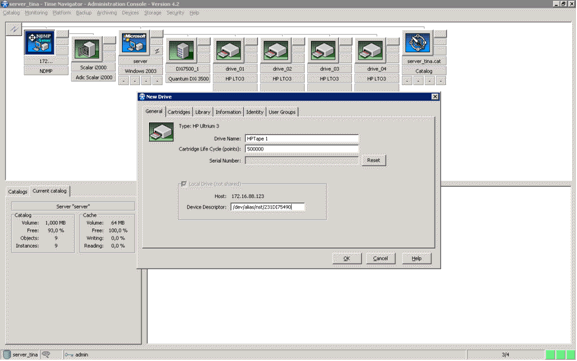
Task: Click the "HP LTO3" label under drive_01
Action: pyautogui.click(x=235, y=79)
